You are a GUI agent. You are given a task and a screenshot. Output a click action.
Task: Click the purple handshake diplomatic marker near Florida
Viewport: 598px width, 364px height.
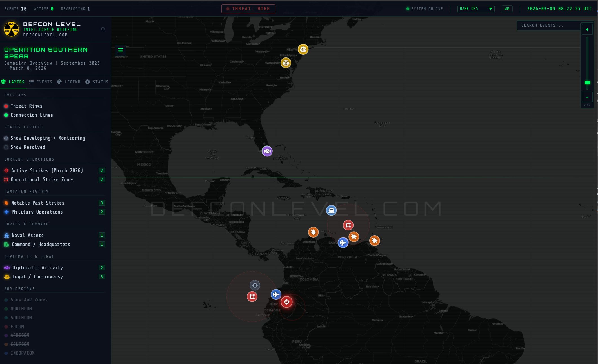[x=267, y=151]
